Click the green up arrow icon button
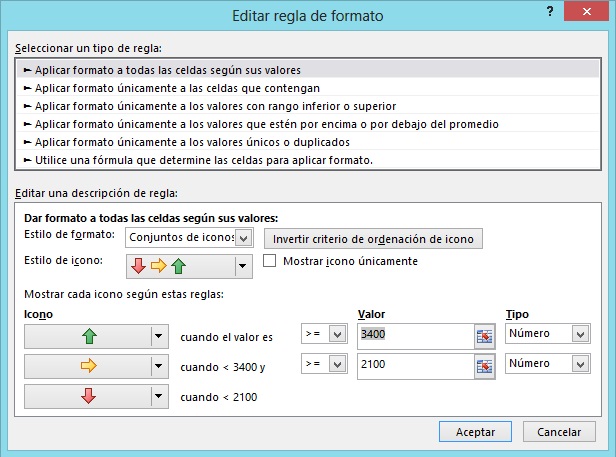 87,336
